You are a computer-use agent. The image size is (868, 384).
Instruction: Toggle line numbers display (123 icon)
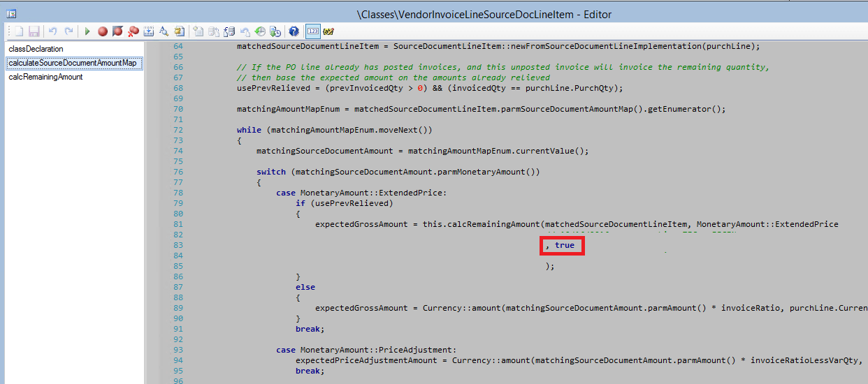[313, 31]
